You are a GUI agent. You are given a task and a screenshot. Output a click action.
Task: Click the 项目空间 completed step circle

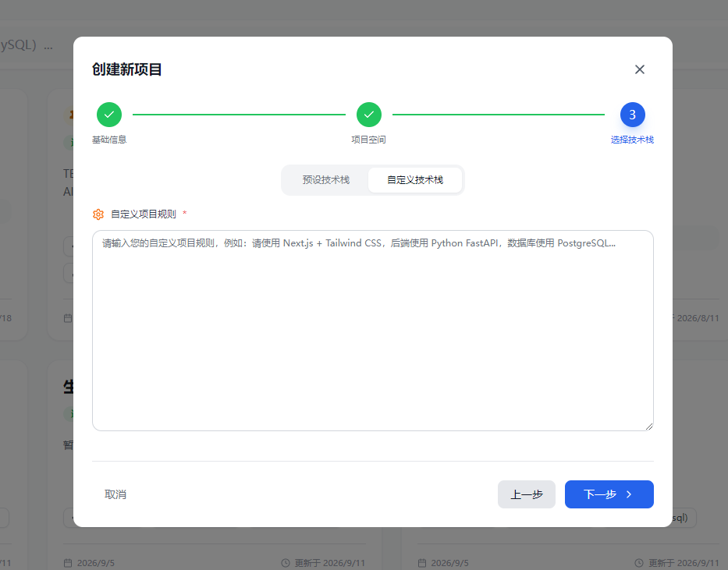(368, 115)
